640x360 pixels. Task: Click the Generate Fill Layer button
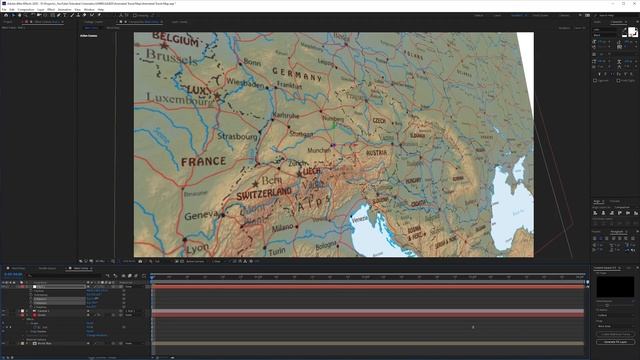[616, 342]
